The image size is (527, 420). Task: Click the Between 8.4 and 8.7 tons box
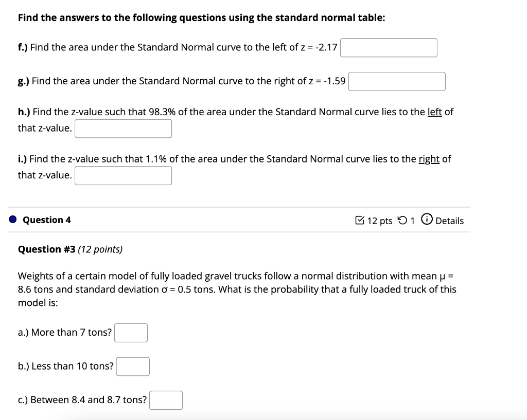click(x=166, y=400)
